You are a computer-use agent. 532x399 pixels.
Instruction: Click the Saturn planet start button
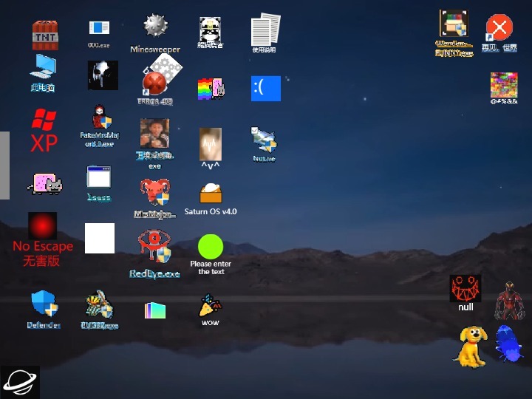click(x=19, y=382)
